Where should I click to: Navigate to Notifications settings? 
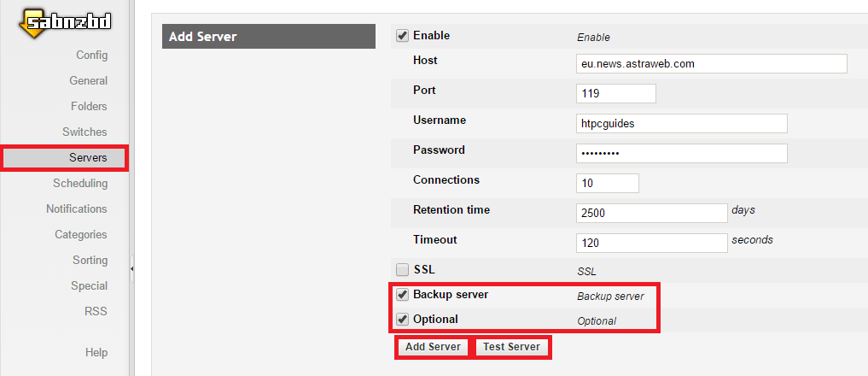pos(77,209)
